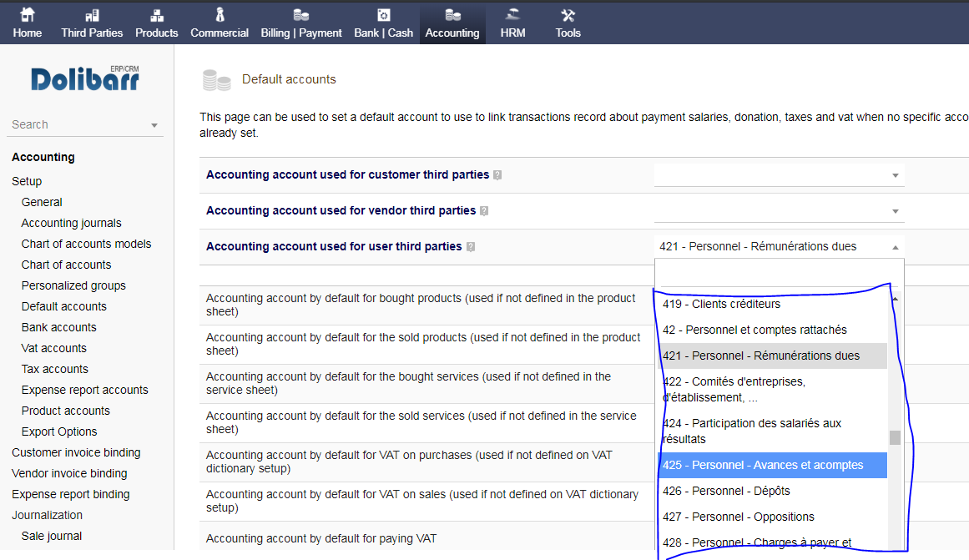Click help icon beside vendor third parties
The width and height of the screenshot is (969, 560).
(x=484, y=211)
